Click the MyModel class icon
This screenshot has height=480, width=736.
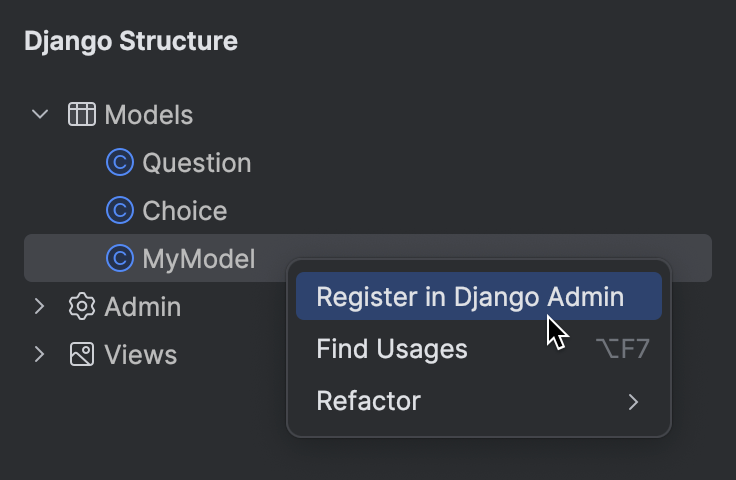(120, 259)
